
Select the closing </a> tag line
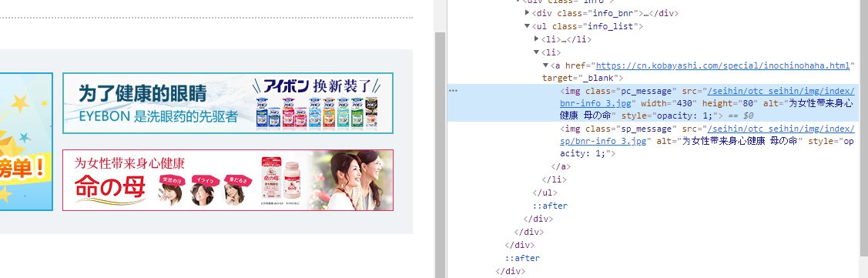click(561, 166)
